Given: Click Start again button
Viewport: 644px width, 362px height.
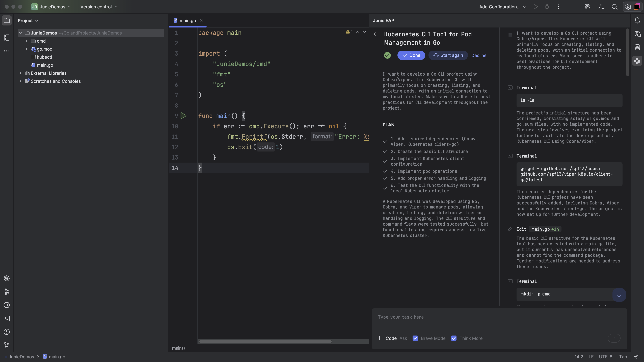Looking at the screenshot, I should pos(448,55).
